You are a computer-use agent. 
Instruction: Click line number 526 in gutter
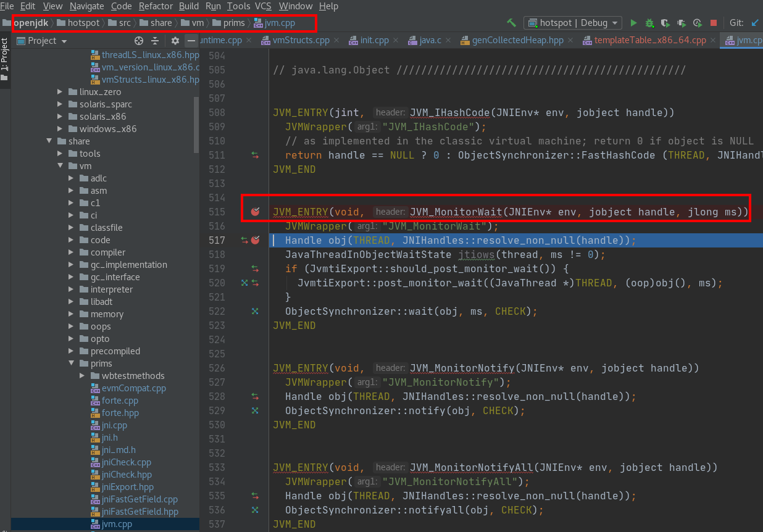(x=216, y=368)
